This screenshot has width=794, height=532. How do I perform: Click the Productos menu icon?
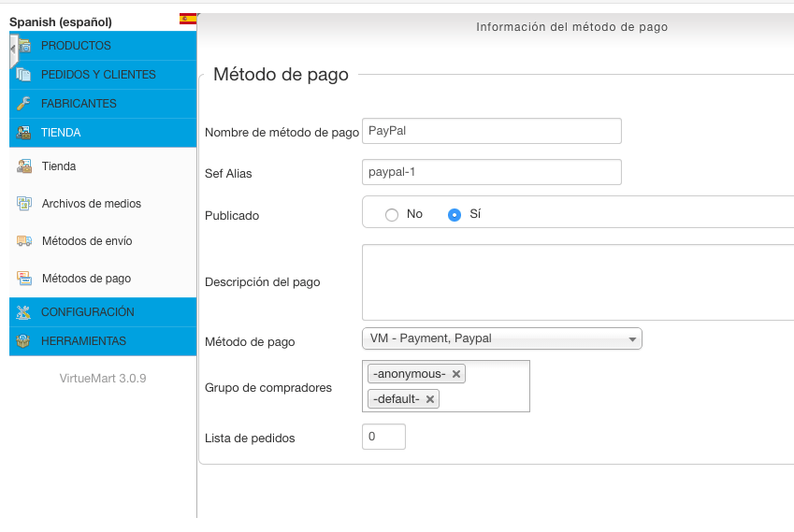click(24, 46)
